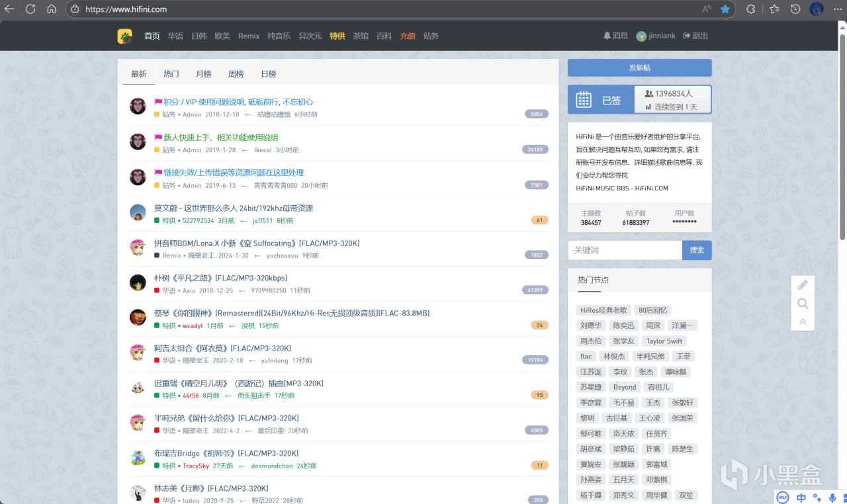Focus the 关键词 search field
The image size is (847, 504).
point(625,250)
